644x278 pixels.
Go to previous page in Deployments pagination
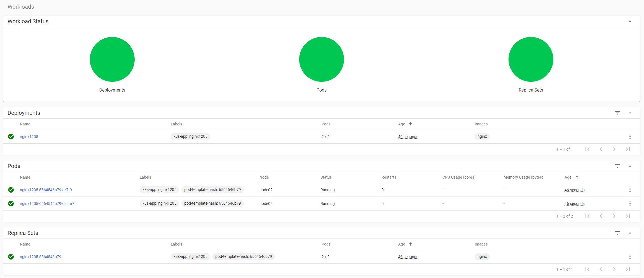[601, 149]
